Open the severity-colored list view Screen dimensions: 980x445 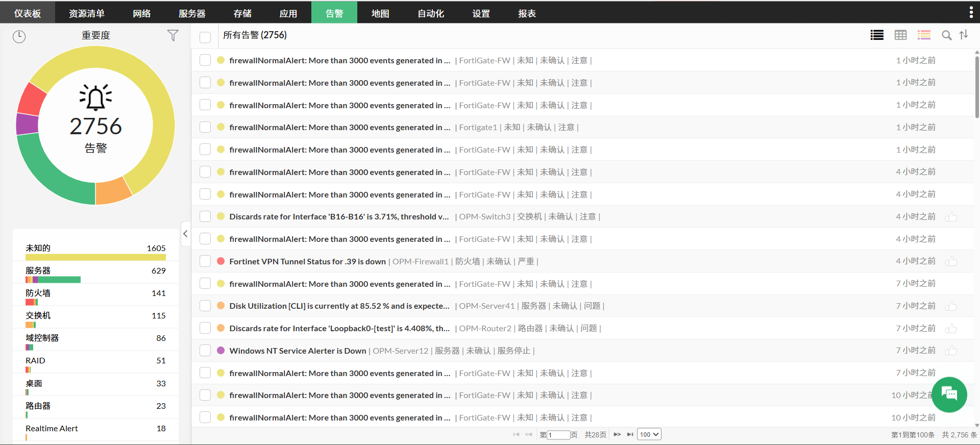[x=924, y=35]
